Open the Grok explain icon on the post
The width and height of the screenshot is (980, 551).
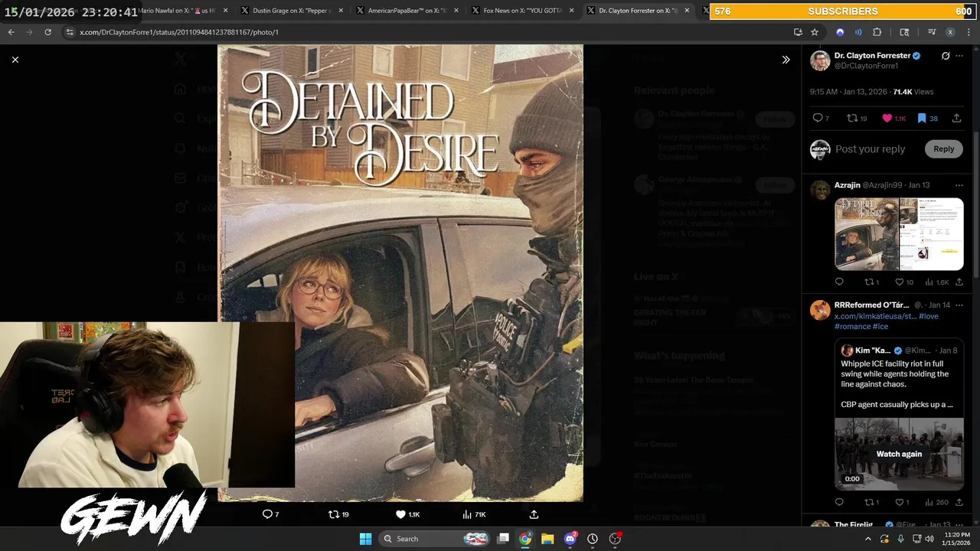click(x=946, y=56)
